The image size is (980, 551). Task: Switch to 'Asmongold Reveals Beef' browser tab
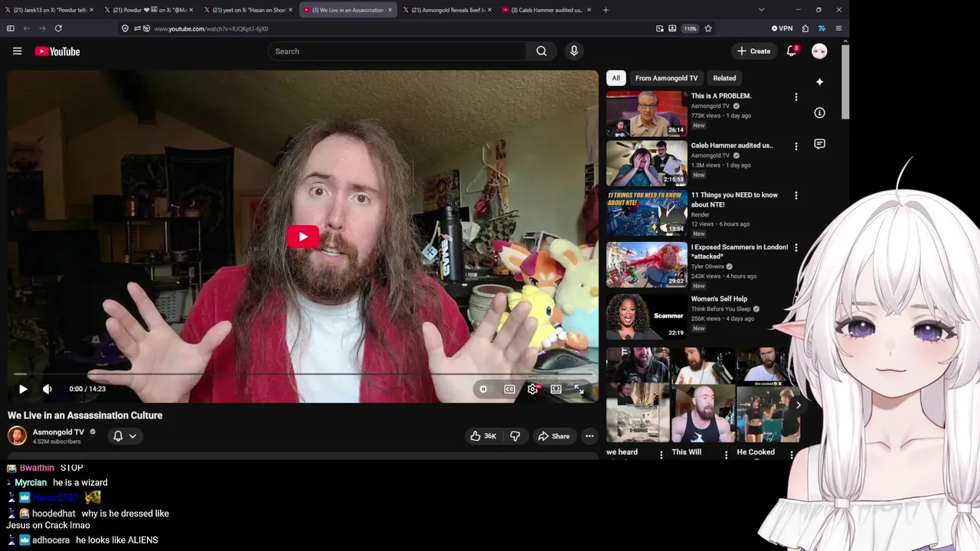tap(448, 10)
